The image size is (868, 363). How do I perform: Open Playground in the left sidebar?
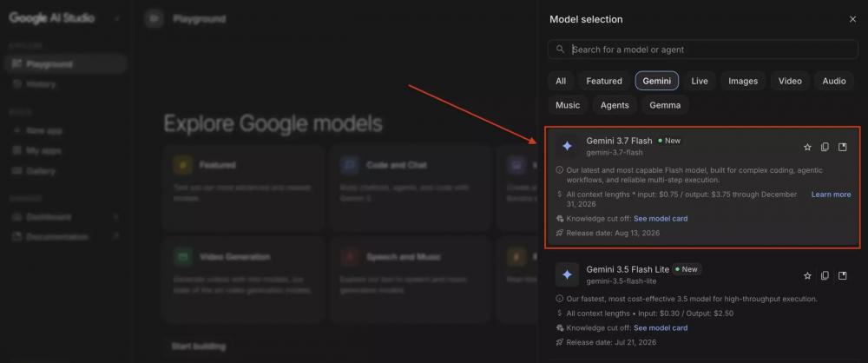(x=65, y=64)
